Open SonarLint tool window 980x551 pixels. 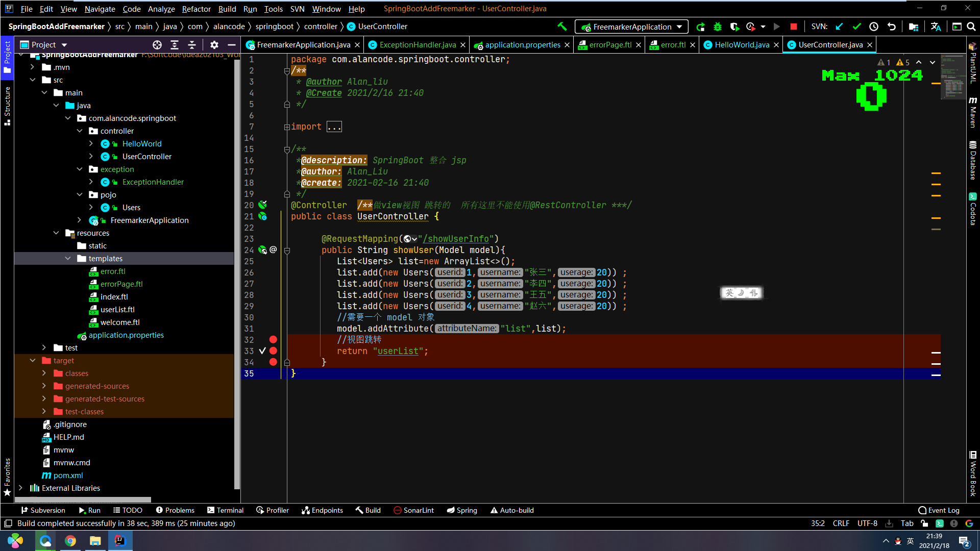click(413, 510)
